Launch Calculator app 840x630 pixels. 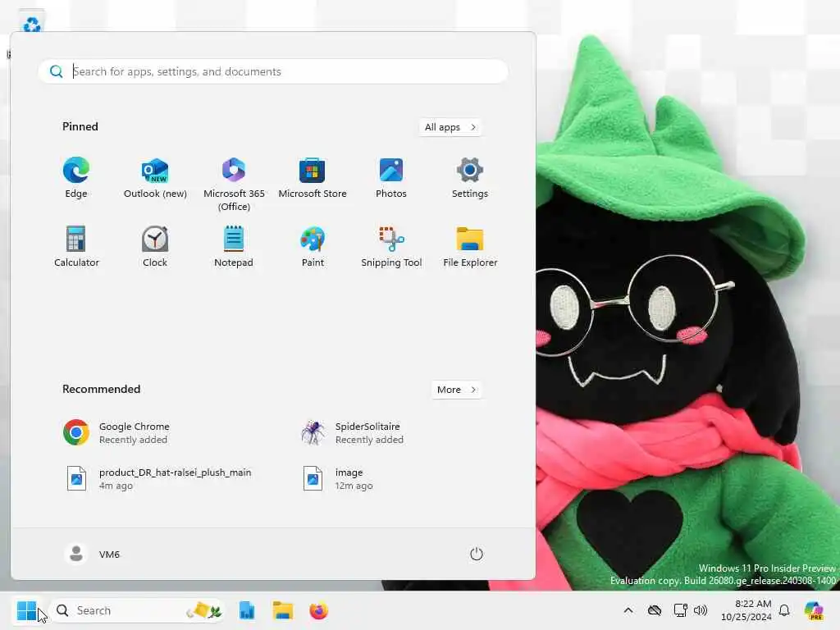coord(76,247)
